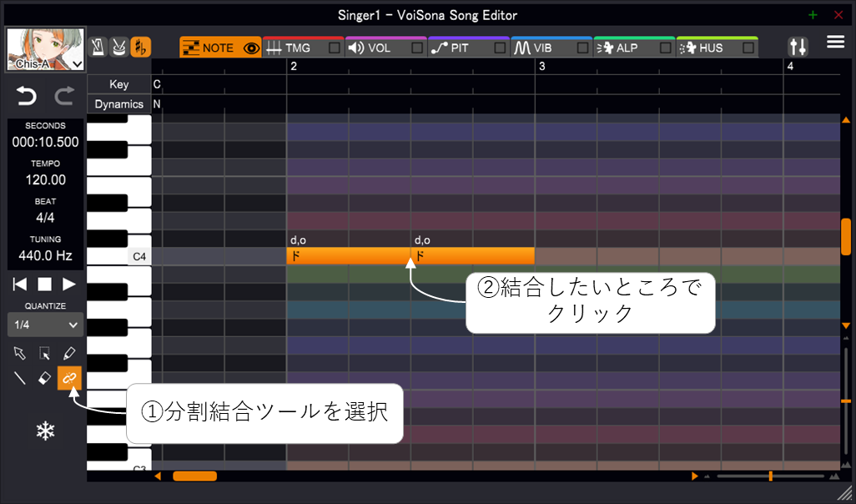The height and width of the screenshot is (504, 856).
Task: Select the pencil note tool
Action: point(69,353)
